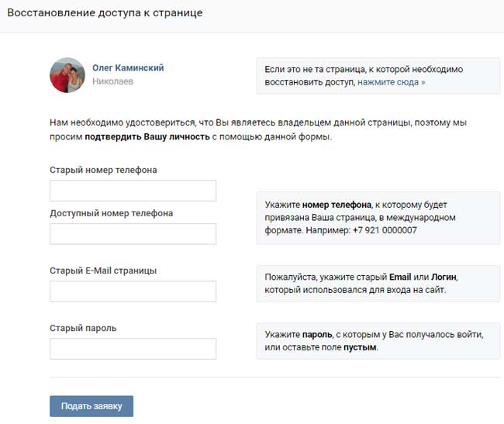The width and height of the screenshot is (504, 424).
Task: Click the 'Доступный номер телефона' label
Action: click(x=111, y=213)
